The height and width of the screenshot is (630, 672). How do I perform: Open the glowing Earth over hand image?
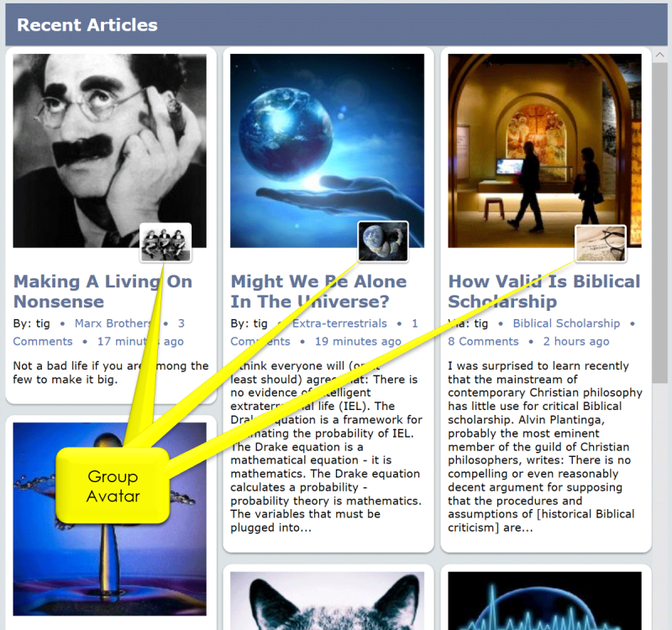(x=327, y=151)
